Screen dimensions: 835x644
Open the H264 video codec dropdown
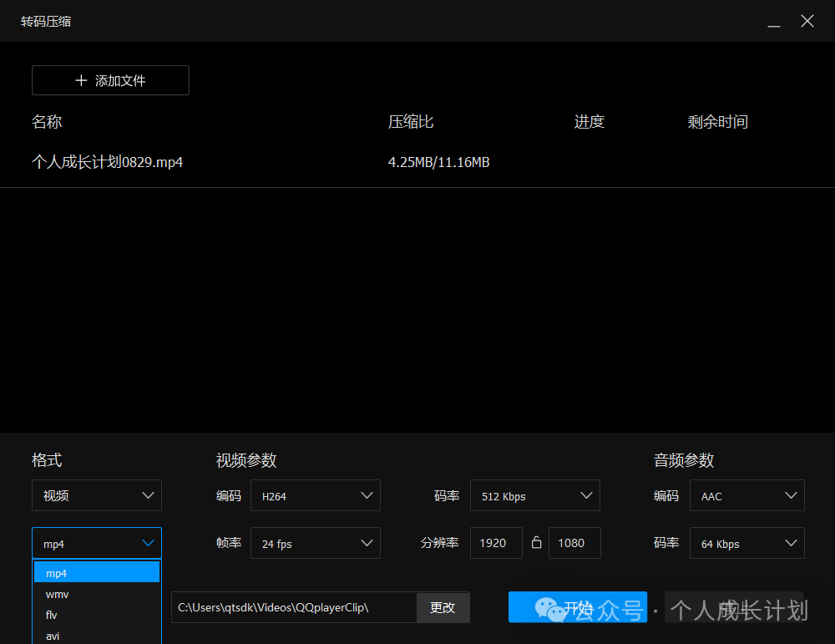[316, 495]
